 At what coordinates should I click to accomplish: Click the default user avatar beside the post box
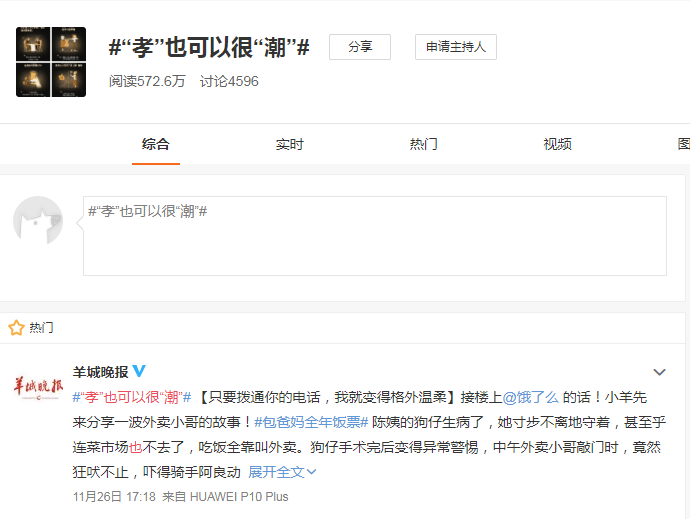pos(38,221)
